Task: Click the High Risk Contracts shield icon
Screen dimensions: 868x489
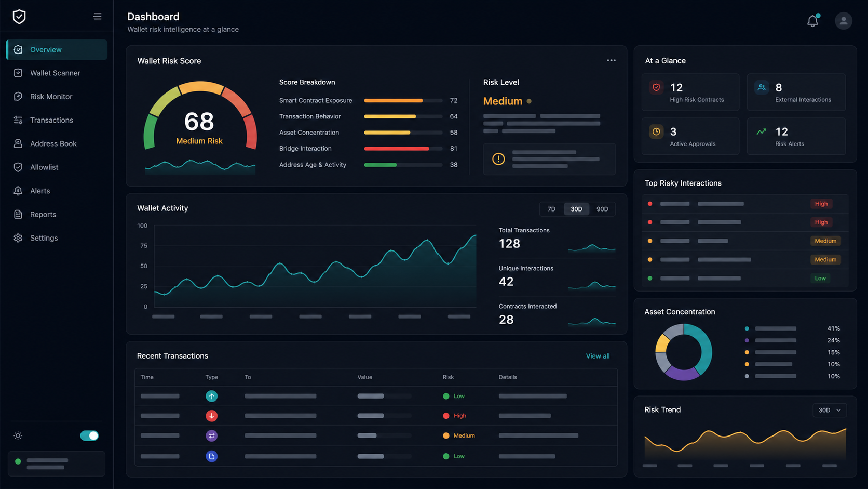Action: tap(656, 87)
